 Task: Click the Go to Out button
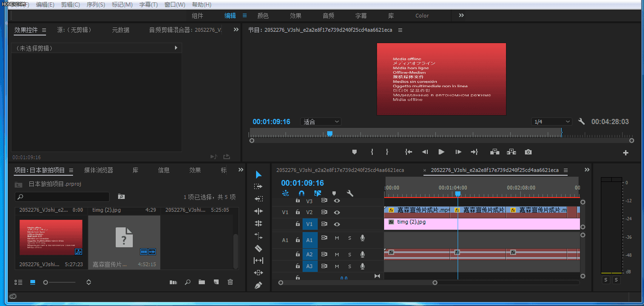point(474,152)
